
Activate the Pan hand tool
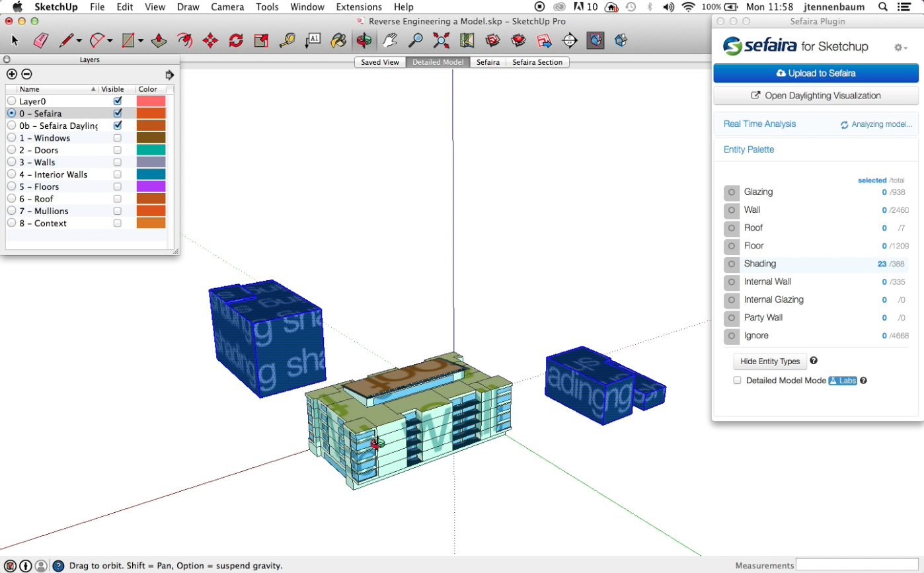[x=390, y=41]
